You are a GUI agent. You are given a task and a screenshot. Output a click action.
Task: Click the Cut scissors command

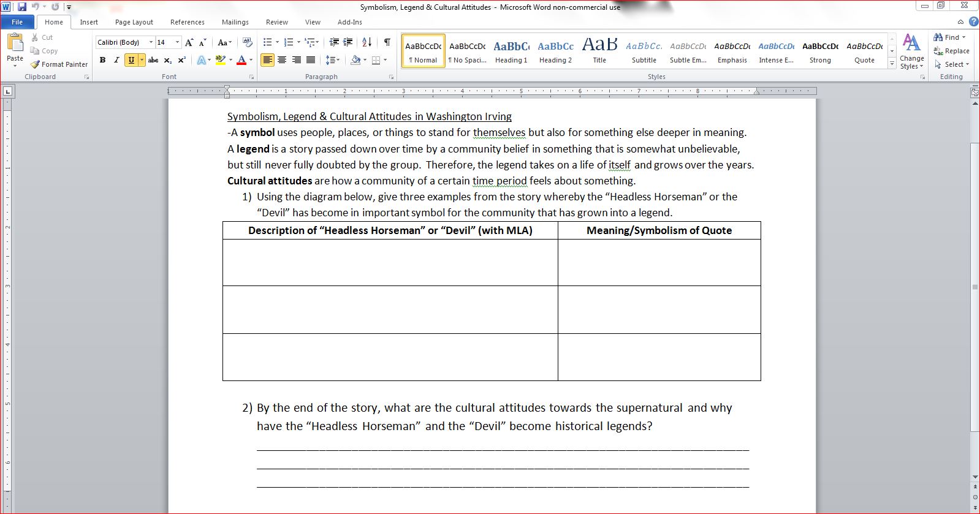coord(42,37)
